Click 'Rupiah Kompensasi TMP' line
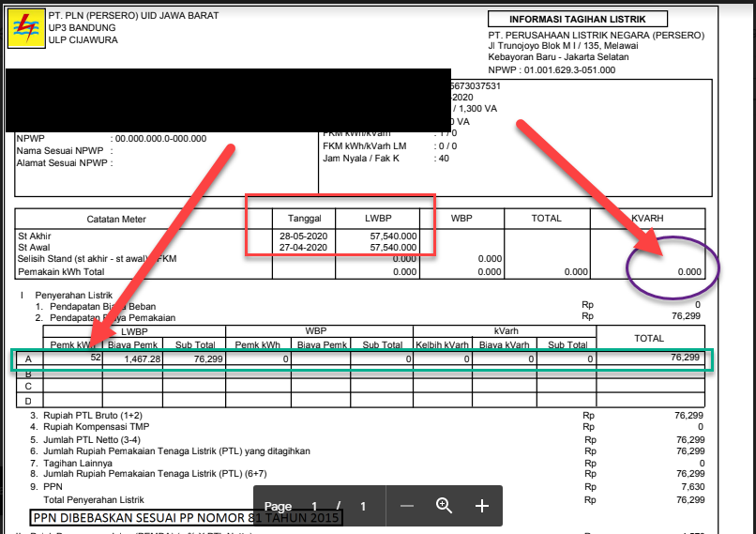Viewport: 756px width, 534px height. coord(97,426)
